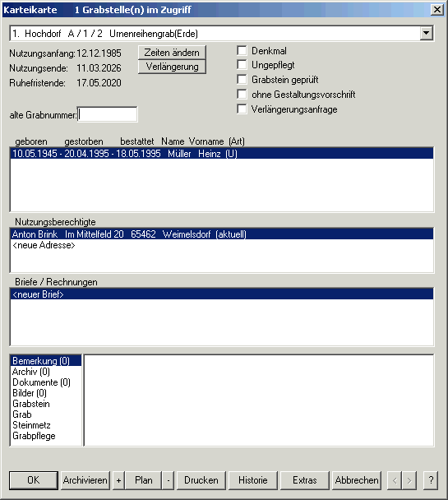Toggle the Verlängerungsanfrage checkbox

pos(242,109)
